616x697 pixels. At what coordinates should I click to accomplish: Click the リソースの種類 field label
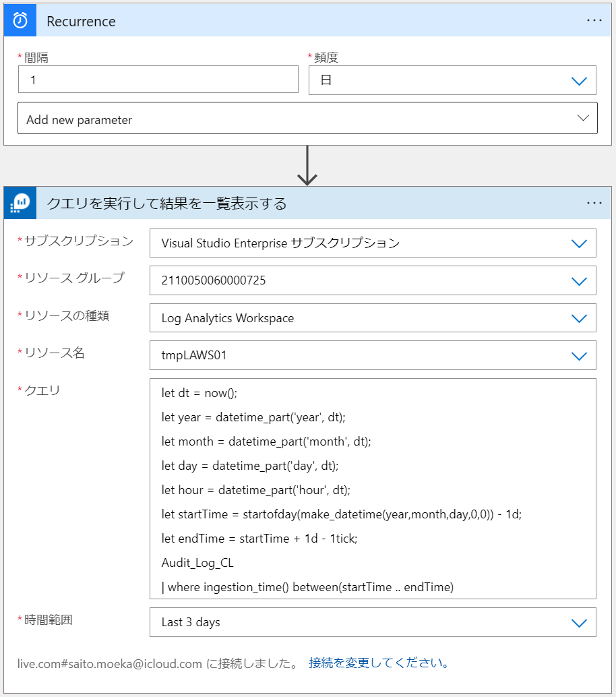coord(67,315)
